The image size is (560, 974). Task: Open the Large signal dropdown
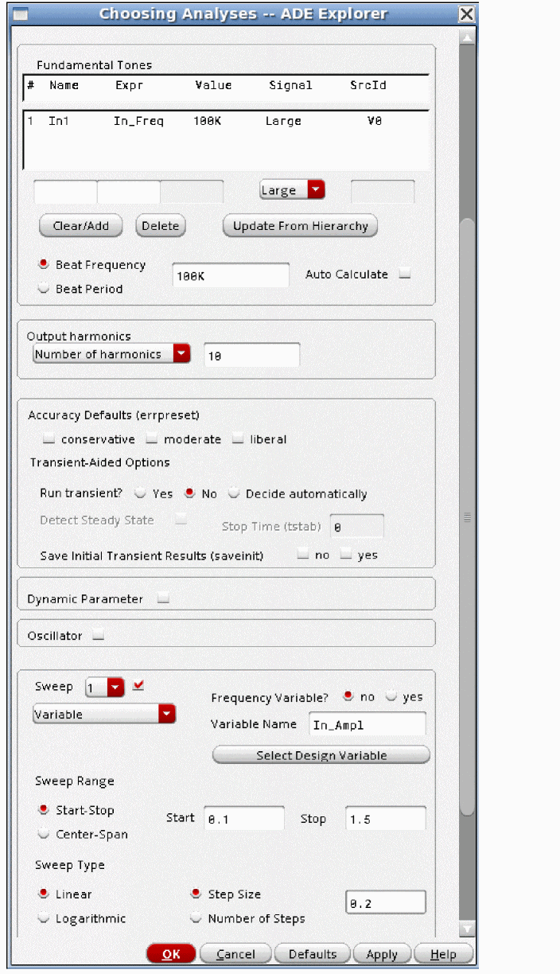292,190
